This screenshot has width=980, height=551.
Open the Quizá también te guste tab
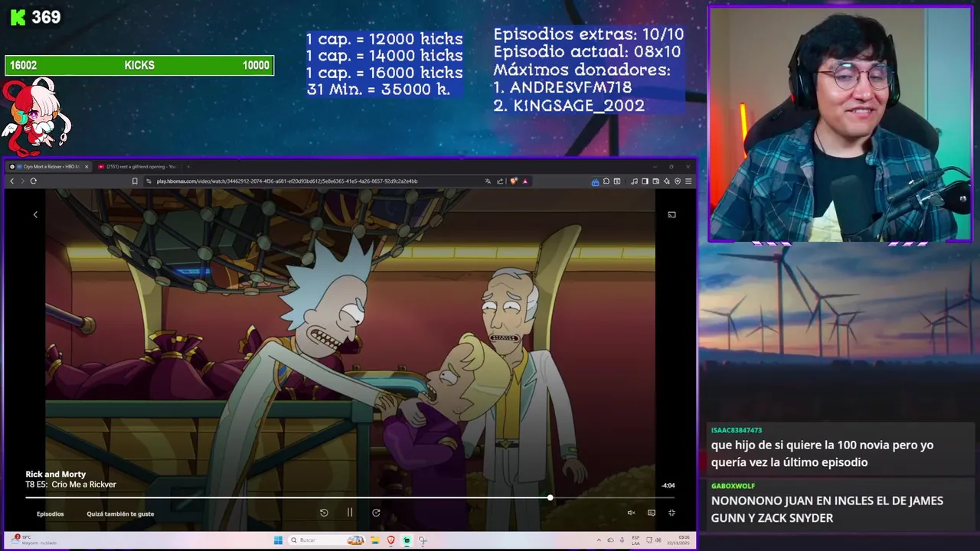click(x=120, y=514)
